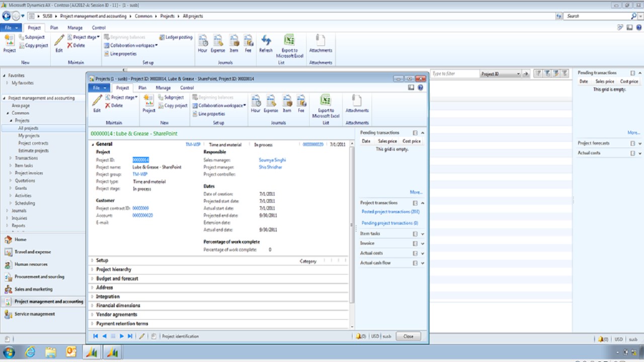644x362 pixels.
Task: Click the apply filter arrow button
Action: (526, 74)
